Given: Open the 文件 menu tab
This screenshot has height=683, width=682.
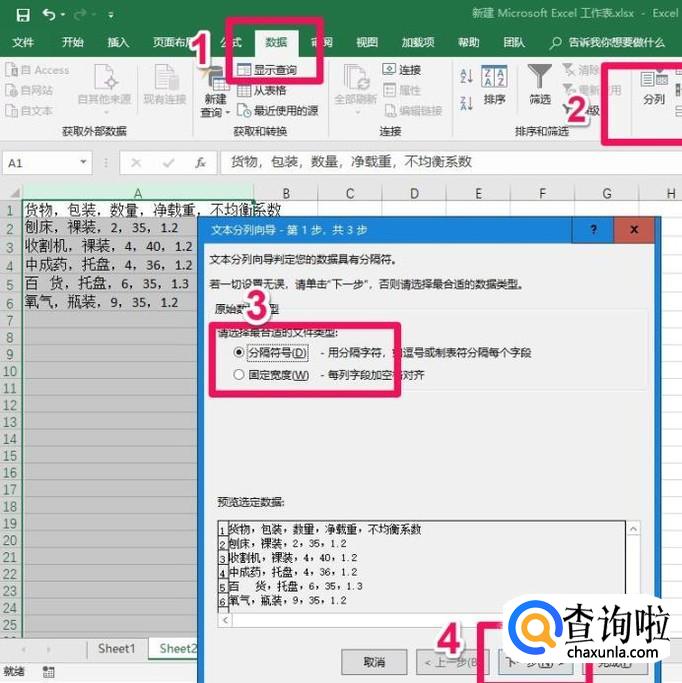Looking at the screenshot, I should point(23,42).
